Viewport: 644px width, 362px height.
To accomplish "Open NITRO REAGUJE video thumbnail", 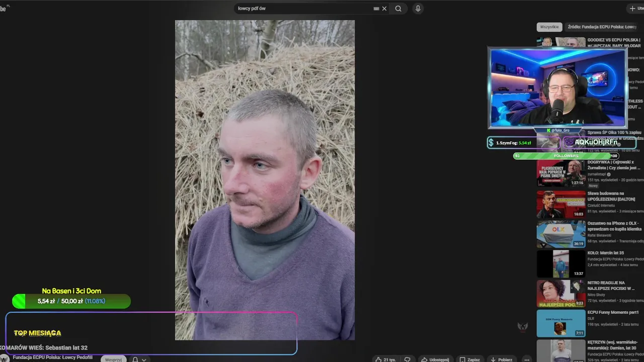I will [x=561, y=294].
